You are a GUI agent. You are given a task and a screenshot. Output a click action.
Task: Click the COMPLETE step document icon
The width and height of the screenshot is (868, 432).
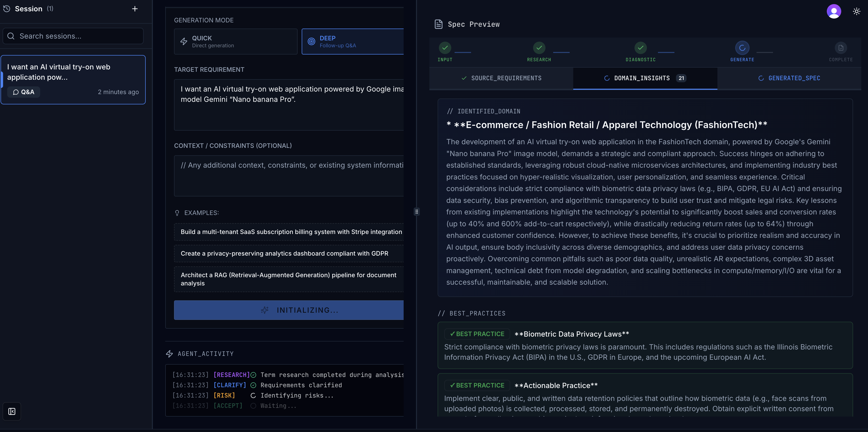tap(841, 48)
